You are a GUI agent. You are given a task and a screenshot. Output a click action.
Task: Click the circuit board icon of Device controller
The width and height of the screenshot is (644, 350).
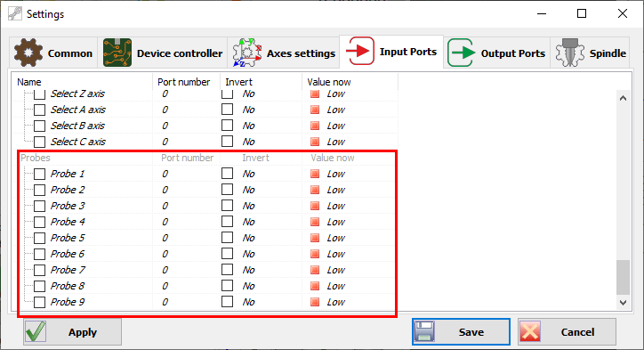point(117,53)
